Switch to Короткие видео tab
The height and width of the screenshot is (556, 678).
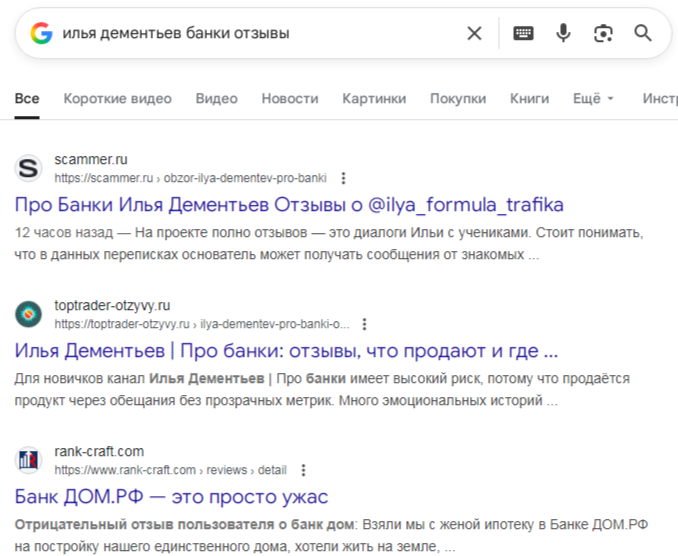(x=118, y=99)
